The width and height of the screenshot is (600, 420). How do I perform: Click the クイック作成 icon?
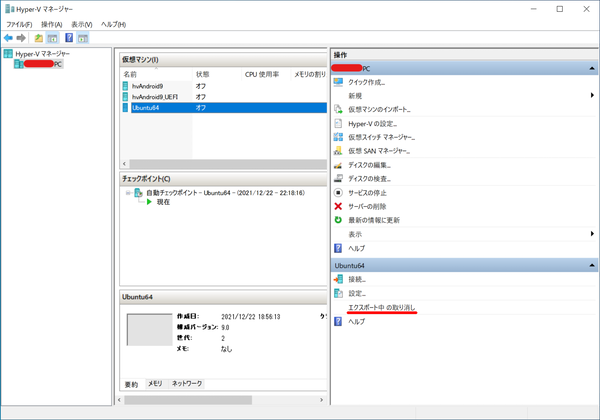pyautogui.click(x=338, y=82)
